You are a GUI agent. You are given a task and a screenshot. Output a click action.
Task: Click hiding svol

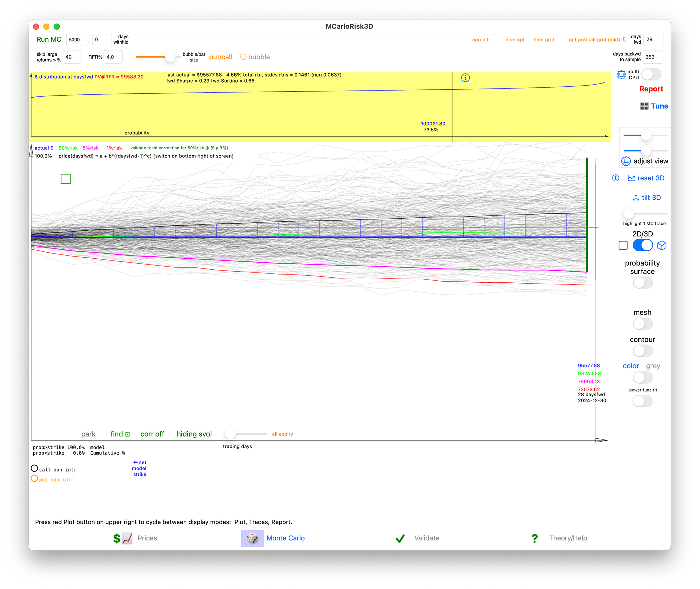pos(194,434)
